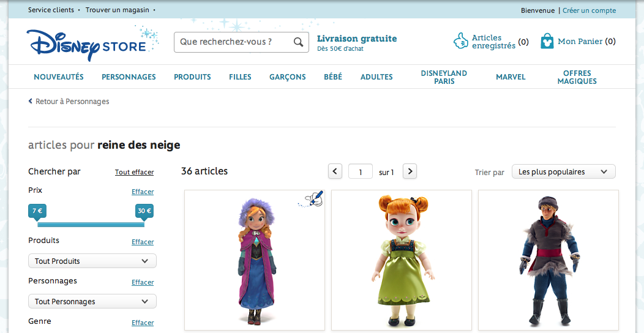Open saved articles via the Mickey glove icon
644x333 pixels.
coord(460,42)
